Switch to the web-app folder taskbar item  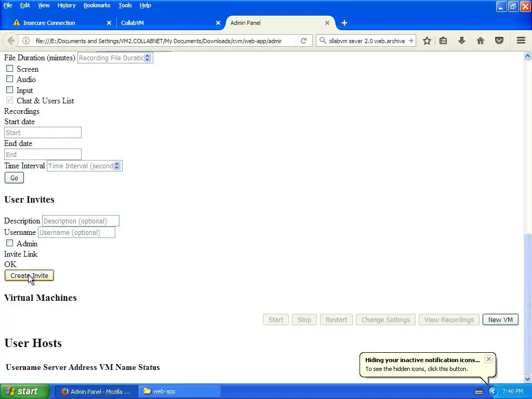point(180,391)
